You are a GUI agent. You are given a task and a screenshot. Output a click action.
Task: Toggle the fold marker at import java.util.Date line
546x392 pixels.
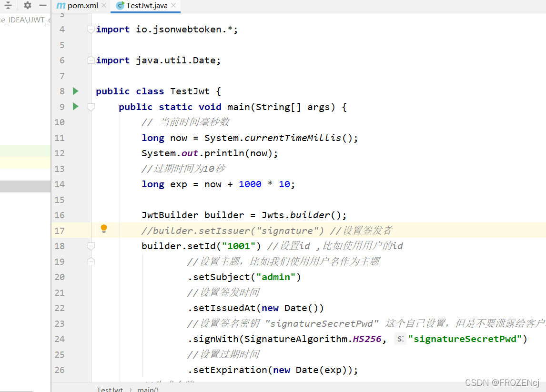[x=91, y=60]
